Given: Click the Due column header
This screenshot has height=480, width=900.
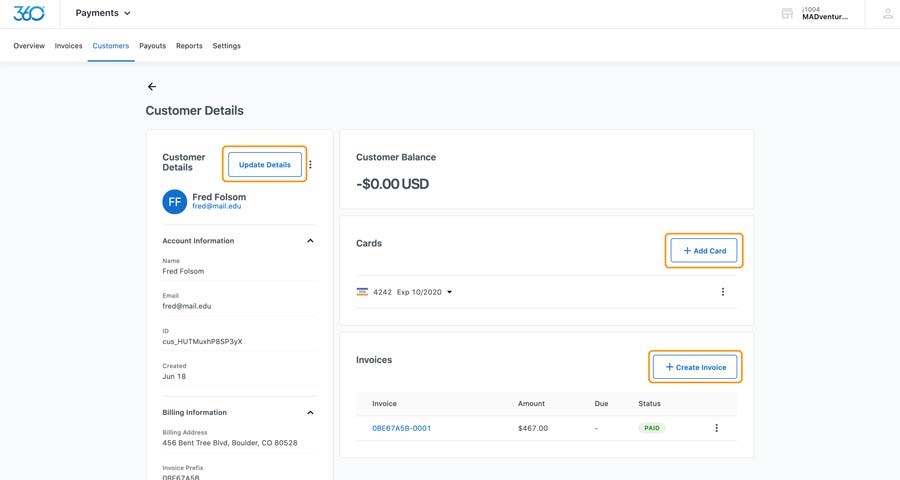Looking at the screenshot, I should pos(601,404).
